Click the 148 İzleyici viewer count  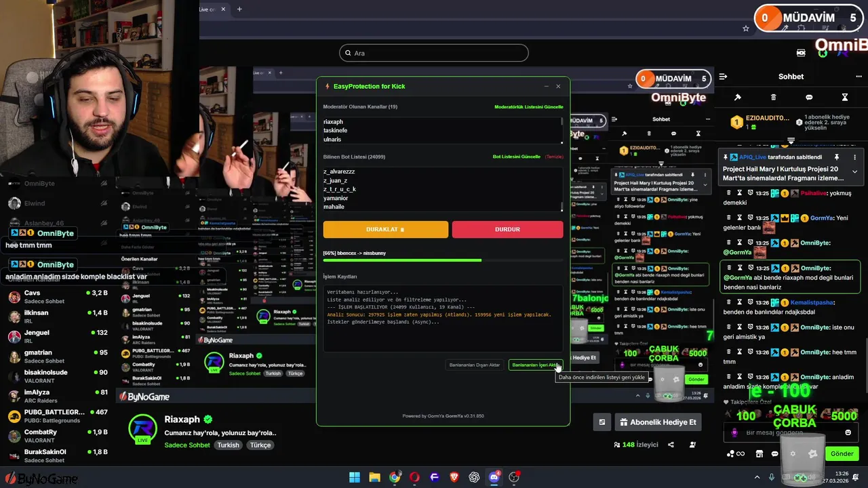click(x=636, y=445)
